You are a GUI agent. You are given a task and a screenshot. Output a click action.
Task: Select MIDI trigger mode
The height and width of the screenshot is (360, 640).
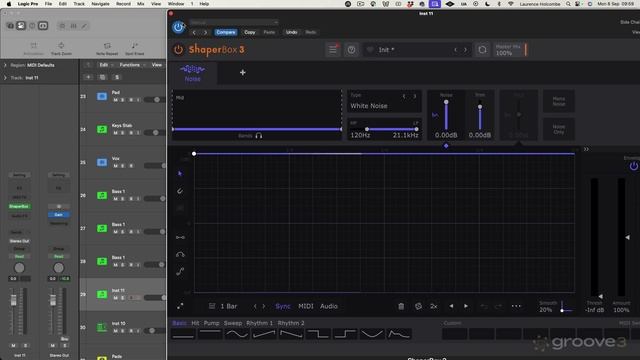tap(306, 306)
